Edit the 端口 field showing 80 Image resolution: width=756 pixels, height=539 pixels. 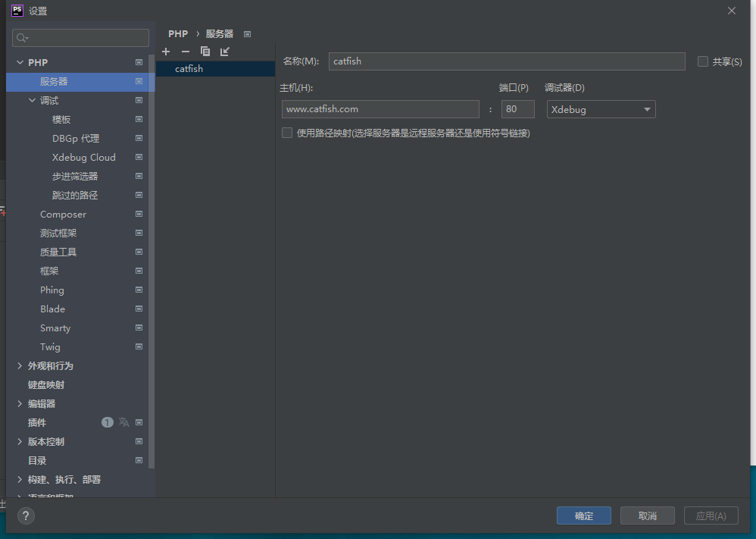[518, 109]
